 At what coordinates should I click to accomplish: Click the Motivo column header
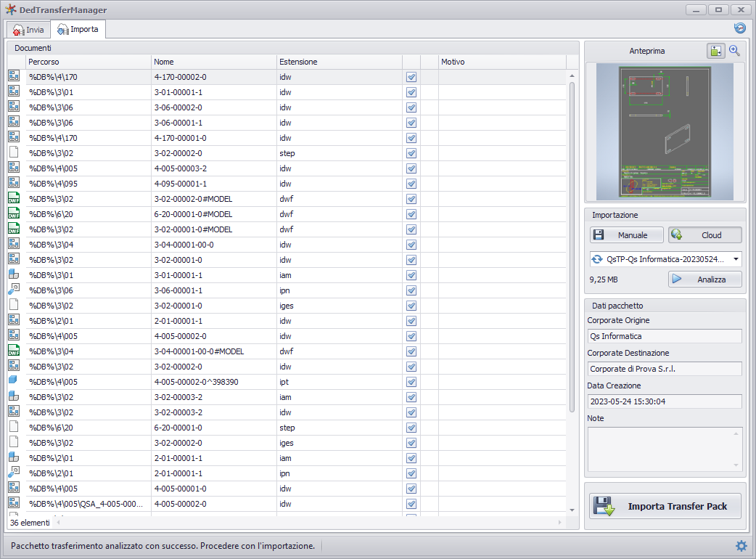click(502, 62)
